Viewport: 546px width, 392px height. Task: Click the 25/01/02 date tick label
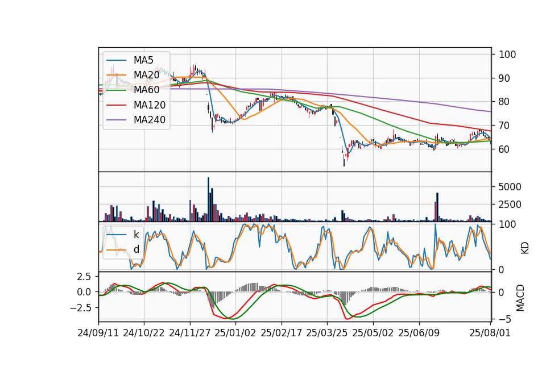coord(235,333)
